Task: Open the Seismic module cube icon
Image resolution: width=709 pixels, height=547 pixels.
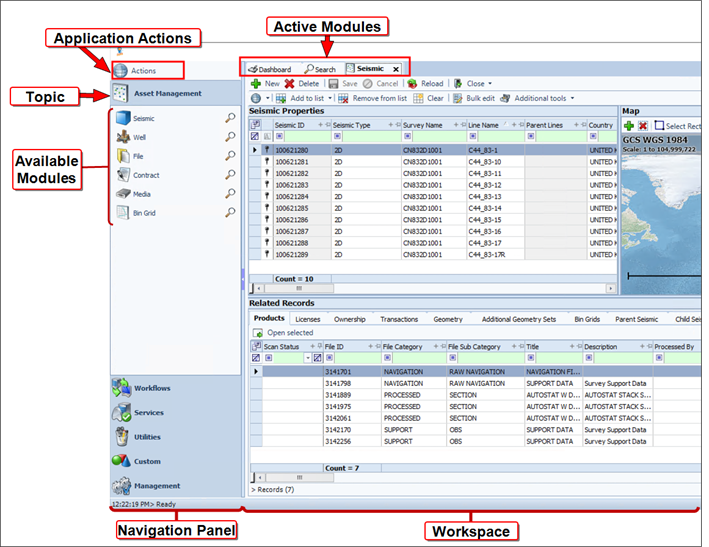Action: 123,118
